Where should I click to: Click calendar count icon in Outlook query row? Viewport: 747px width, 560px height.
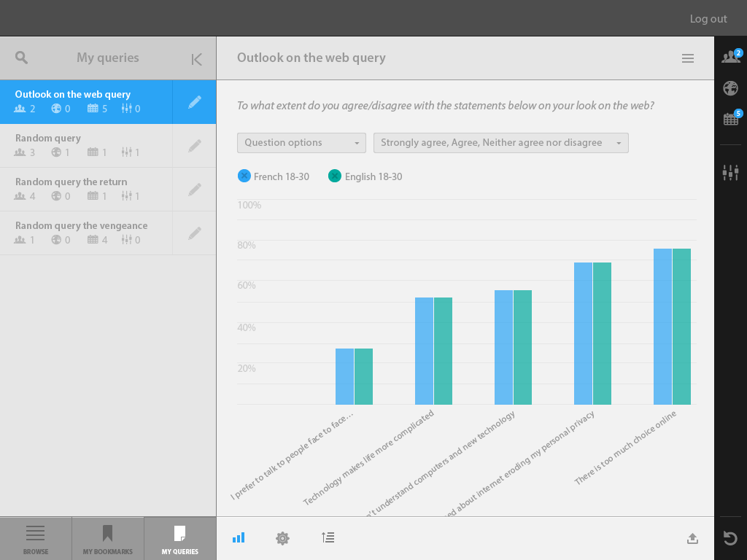93,109
